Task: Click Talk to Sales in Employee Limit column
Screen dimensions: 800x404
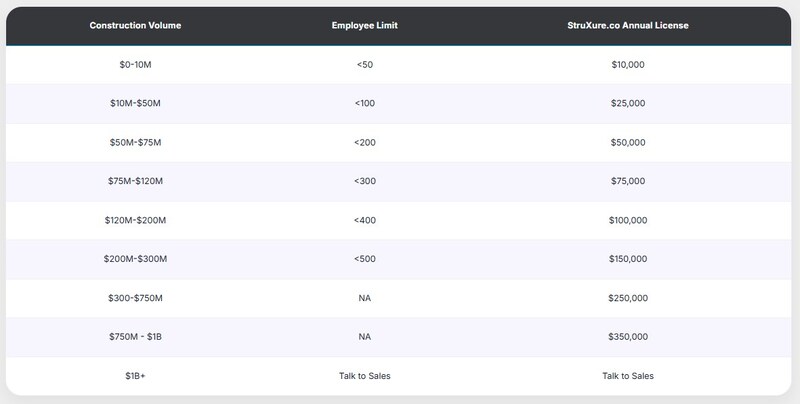Action: coord(366,376)
